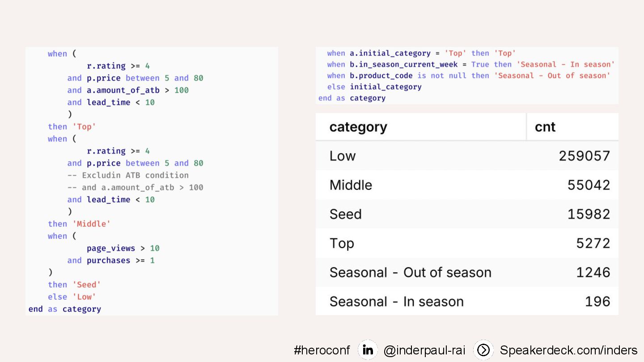Viewport: 644px width, 362px height.
Task: Click the page_views > 10 condition
Action: 123,248
